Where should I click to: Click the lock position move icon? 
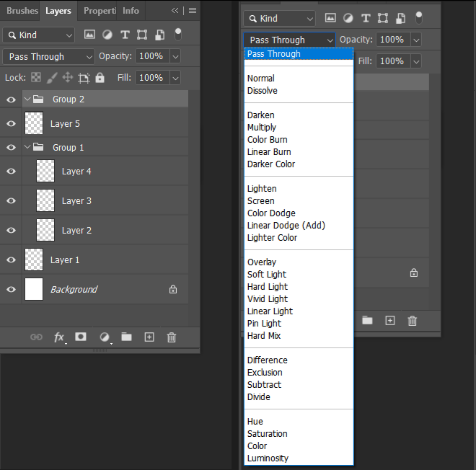(68, 78)
